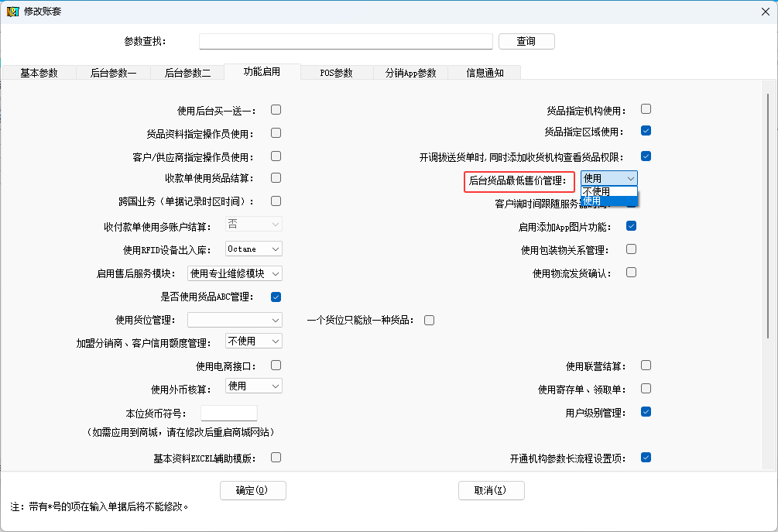Viewport: 778px width, 532px height.
Task: Open 使用外币核算 dropdown
Action: point(254,386)
